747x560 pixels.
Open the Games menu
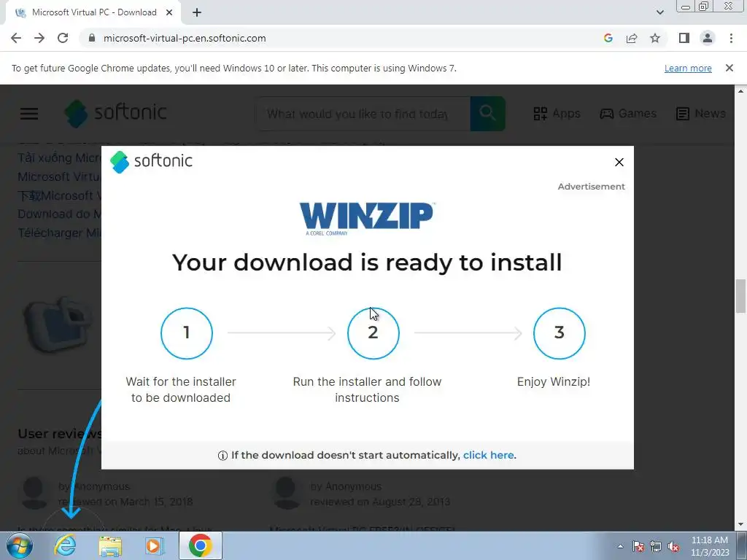click(628, 113)
